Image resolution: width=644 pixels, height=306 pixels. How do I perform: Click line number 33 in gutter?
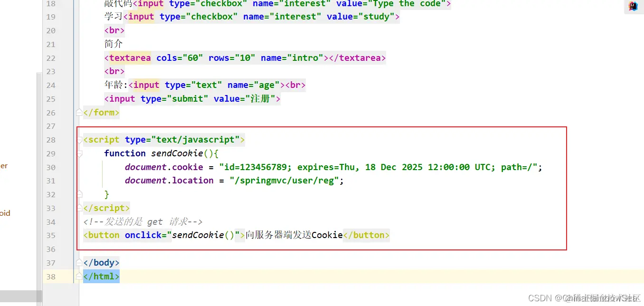tap(50, 209)
